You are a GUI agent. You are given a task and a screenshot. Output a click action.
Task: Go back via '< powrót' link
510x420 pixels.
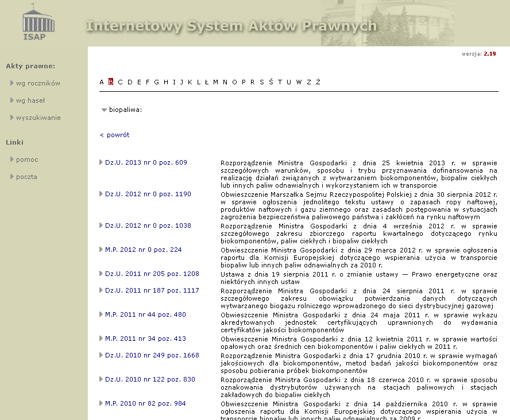tap(114, 135)
